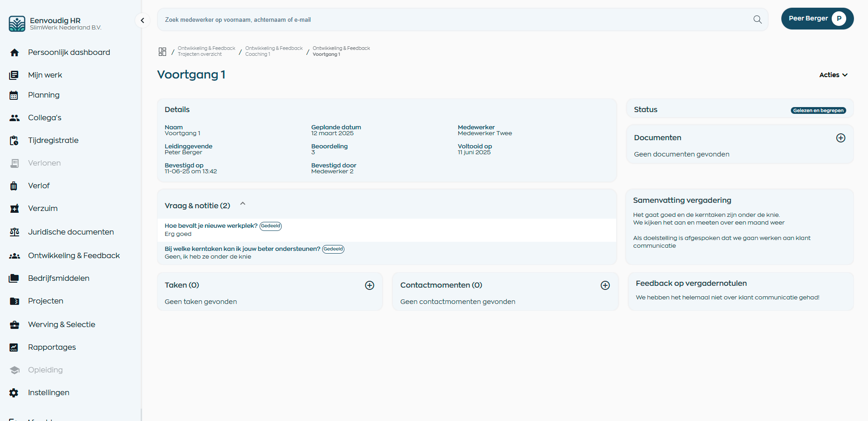Add a document via the plus icon
Viewport: 868px width, 421px height.
coord(841,137)
